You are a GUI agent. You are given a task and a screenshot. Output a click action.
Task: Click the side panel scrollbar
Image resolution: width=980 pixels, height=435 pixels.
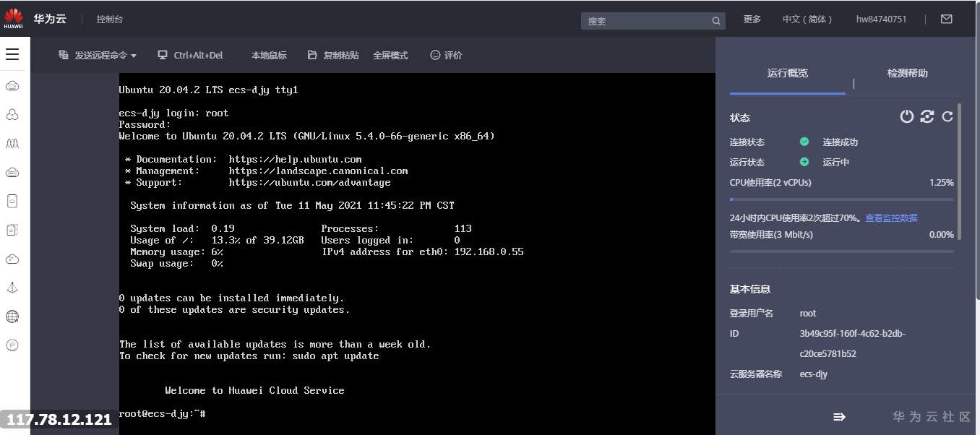coord(960,171)
